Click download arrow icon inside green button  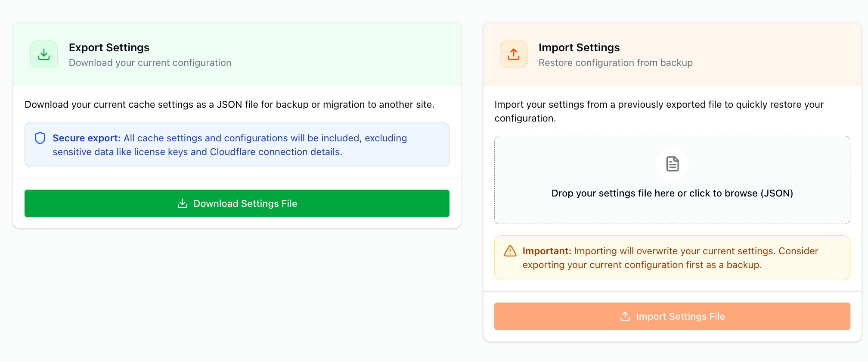coord(183,203)
